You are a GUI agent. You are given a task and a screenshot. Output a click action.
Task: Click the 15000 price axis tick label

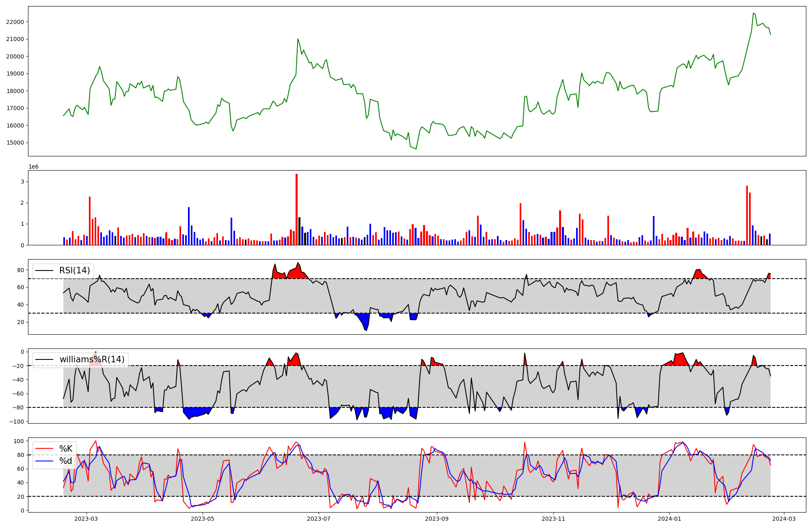click(x=15, y=143)
